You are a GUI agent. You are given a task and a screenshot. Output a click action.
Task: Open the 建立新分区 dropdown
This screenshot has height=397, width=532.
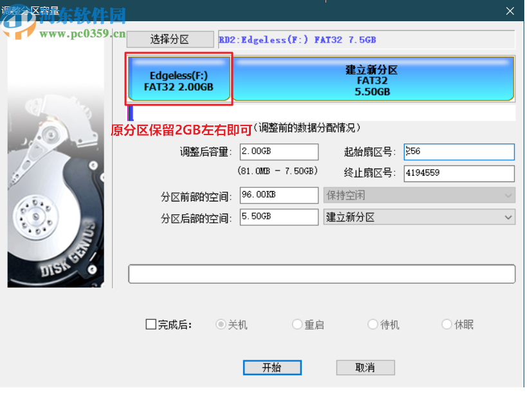419,217
